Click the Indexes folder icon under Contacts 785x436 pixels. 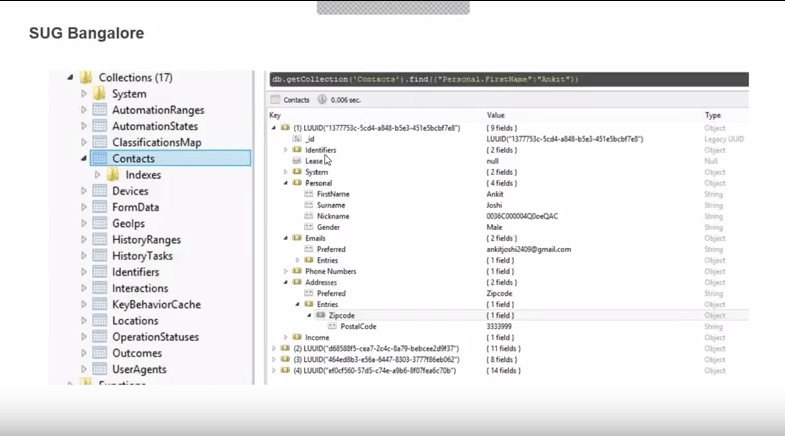113,175
